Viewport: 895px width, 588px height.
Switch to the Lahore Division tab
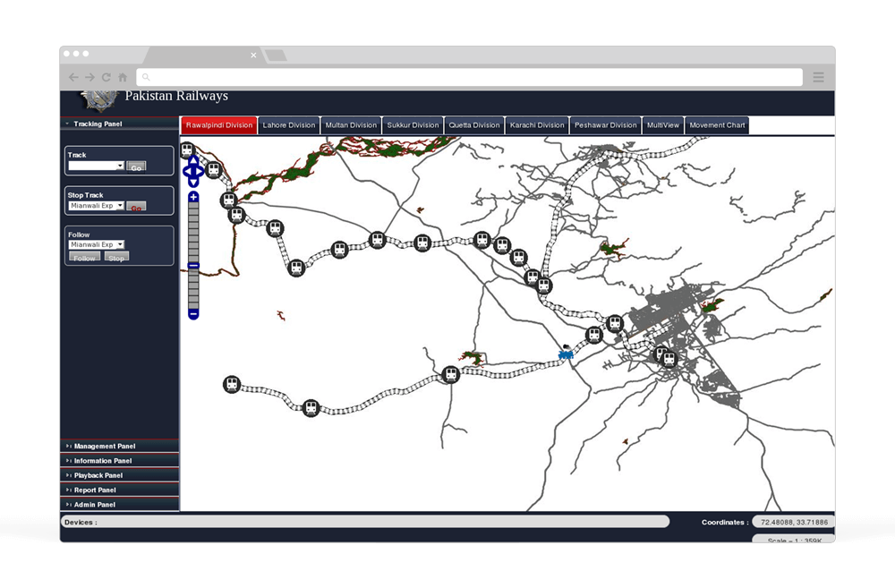[289, 125]
